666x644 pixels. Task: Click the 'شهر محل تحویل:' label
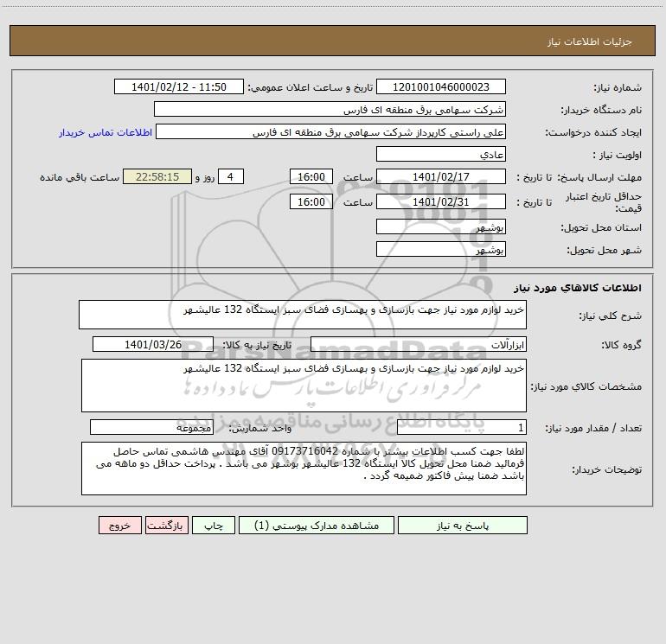pyautogui.click(x=604, y=251)
